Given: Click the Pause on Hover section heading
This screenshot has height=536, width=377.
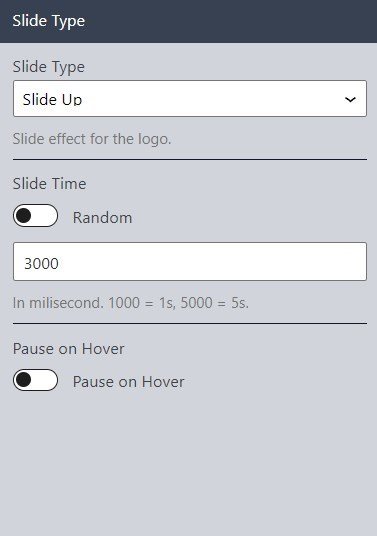Looking at the screenshot, I should tap(68, 349).
